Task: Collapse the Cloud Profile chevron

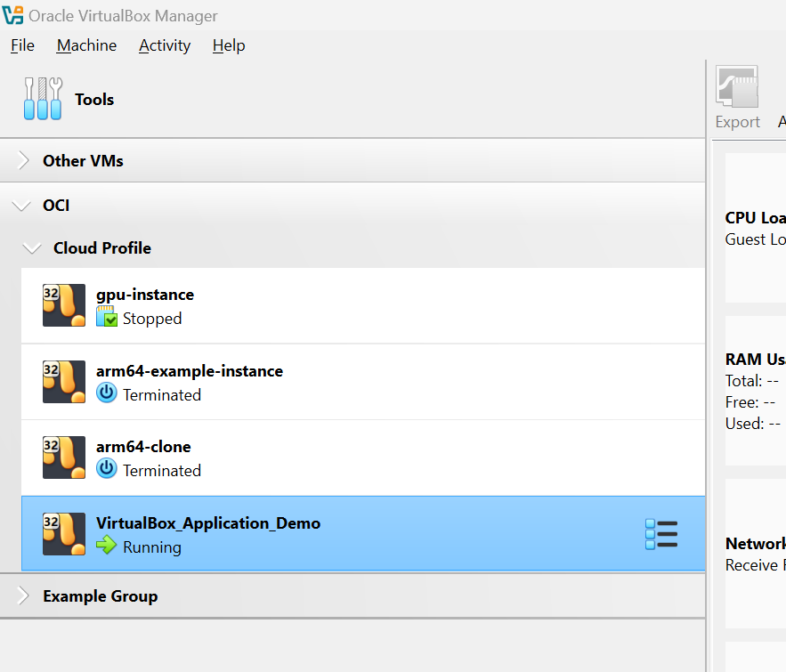Action: (x=32, y=248)
